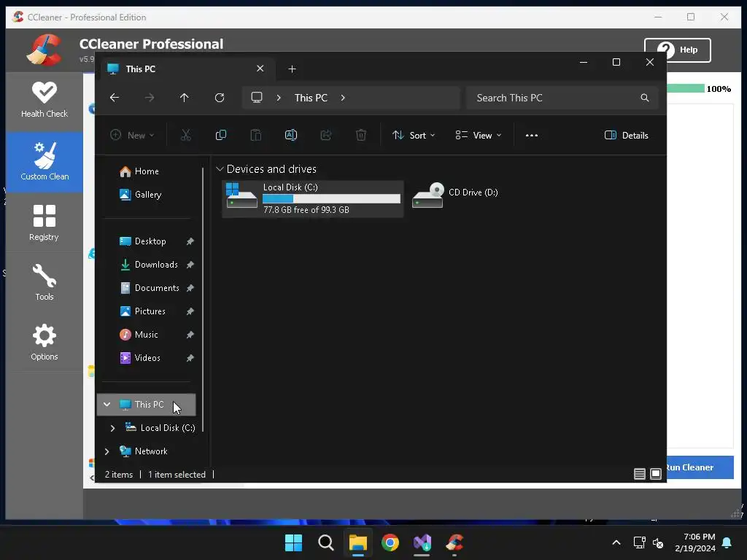Select CD Drive (D:)
This screenshot has width=747, height=560.
(456, 195)
